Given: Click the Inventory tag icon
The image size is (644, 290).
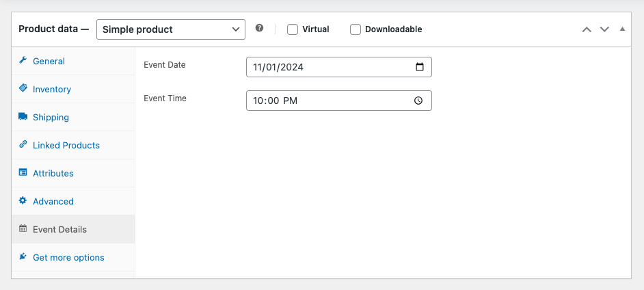Looking at the screenshot, I should pos(23,89).
